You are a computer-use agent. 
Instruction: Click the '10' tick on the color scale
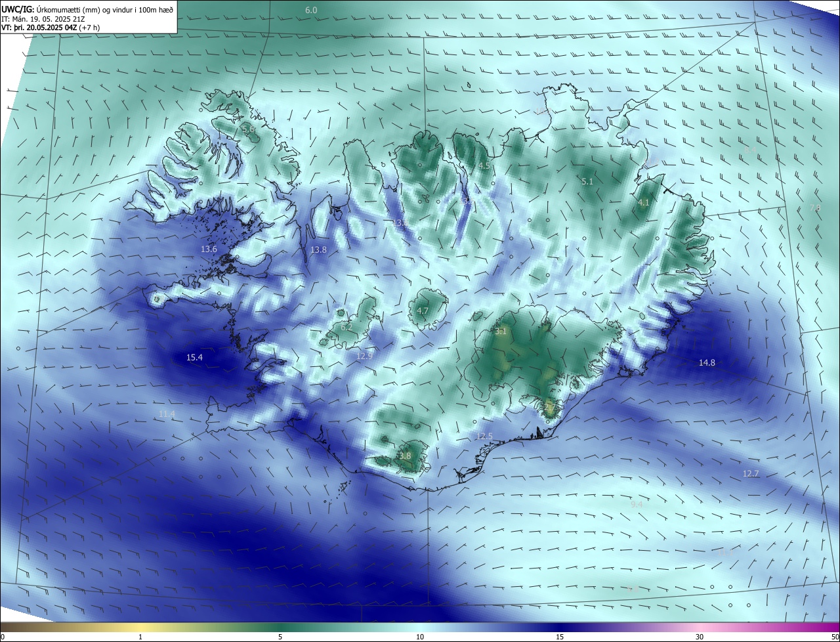(420, 637)
